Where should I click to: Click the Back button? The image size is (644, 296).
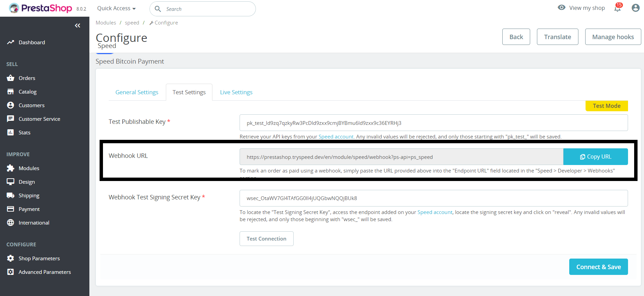516,37
